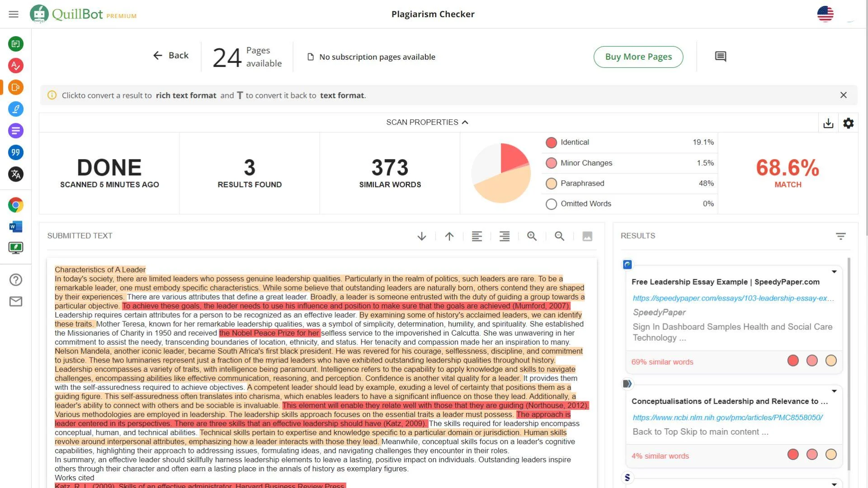Open the Paraphraser tool in sidebar

click(16, 44)
